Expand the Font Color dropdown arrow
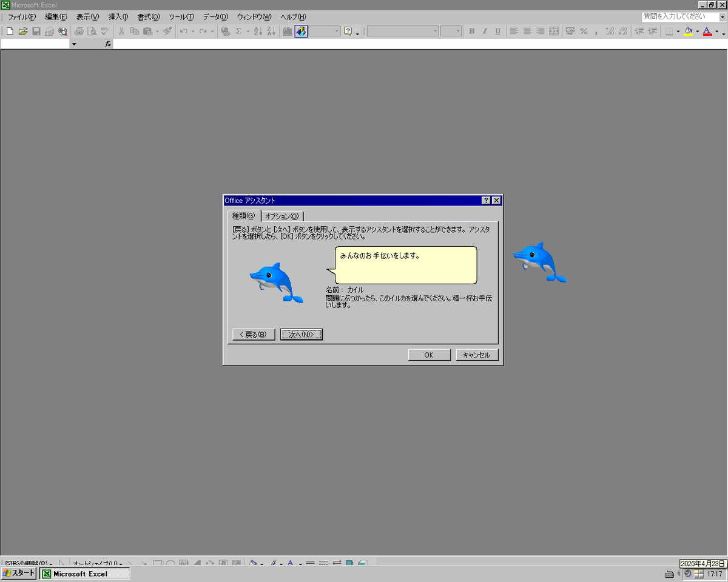The width and height of the screenshot is (728, 582). [717, 31]
